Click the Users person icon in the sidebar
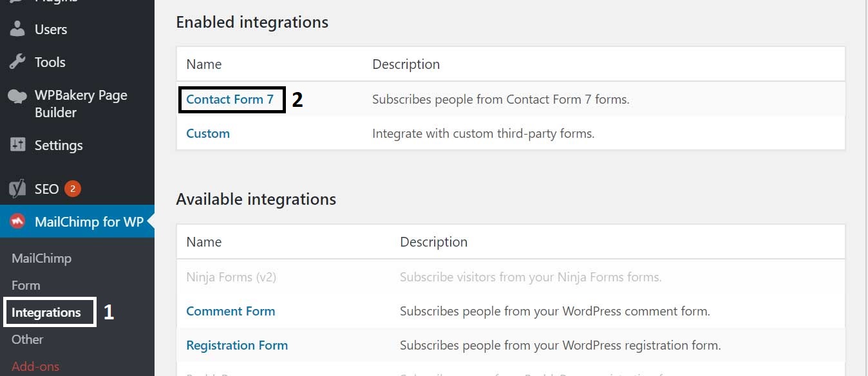Screen dimensions: 868x376 (17, 30)
